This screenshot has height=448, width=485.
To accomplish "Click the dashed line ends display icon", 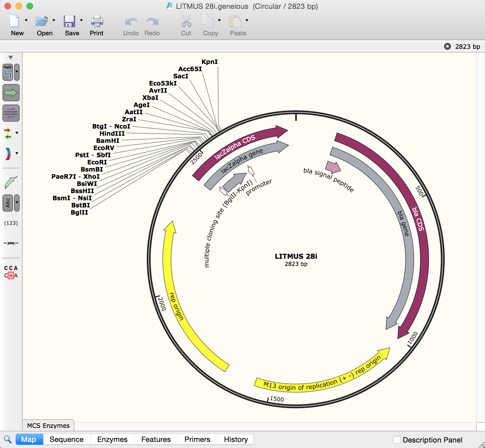I will [x=11, y=243].
